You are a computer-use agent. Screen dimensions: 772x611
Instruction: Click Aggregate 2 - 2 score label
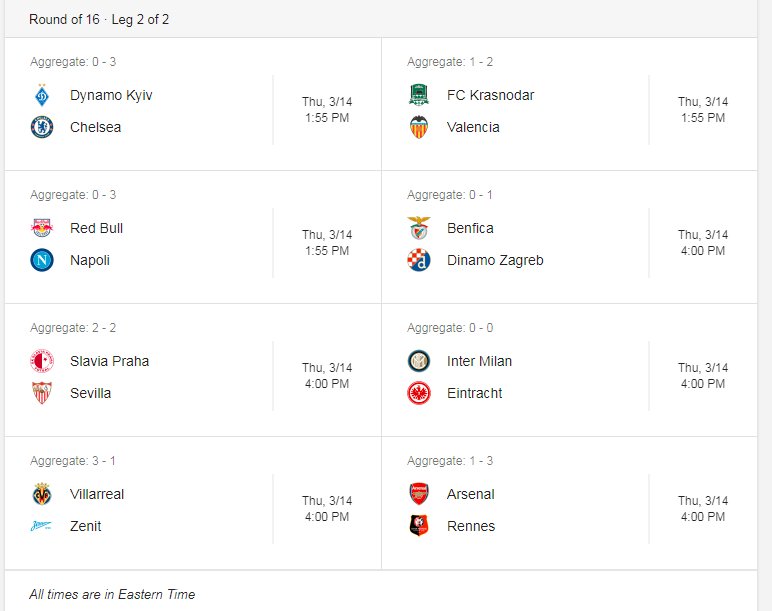[73, 328]
